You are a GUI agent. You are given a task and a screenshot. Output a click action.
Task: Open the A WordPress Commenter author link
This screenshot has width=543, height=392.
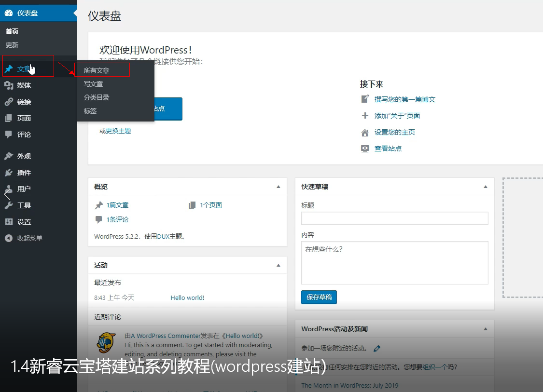click(166, 336)
